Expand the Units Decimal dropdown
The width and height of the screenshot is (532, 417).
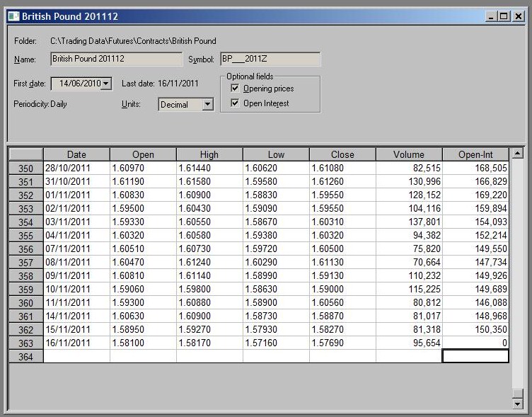click(x=207, y=105)
